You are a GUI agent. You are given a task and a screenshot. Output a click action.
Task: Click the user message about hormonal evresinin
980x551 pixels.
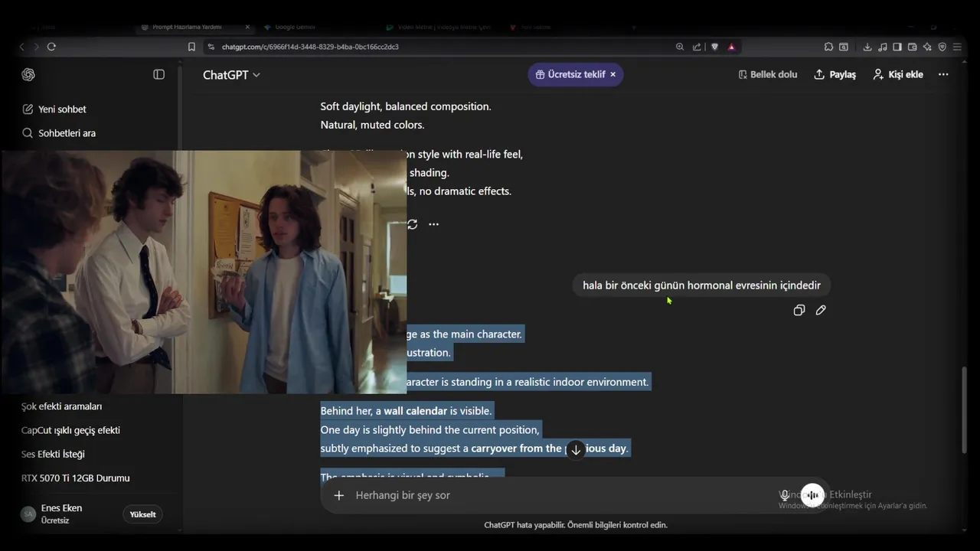701,285
